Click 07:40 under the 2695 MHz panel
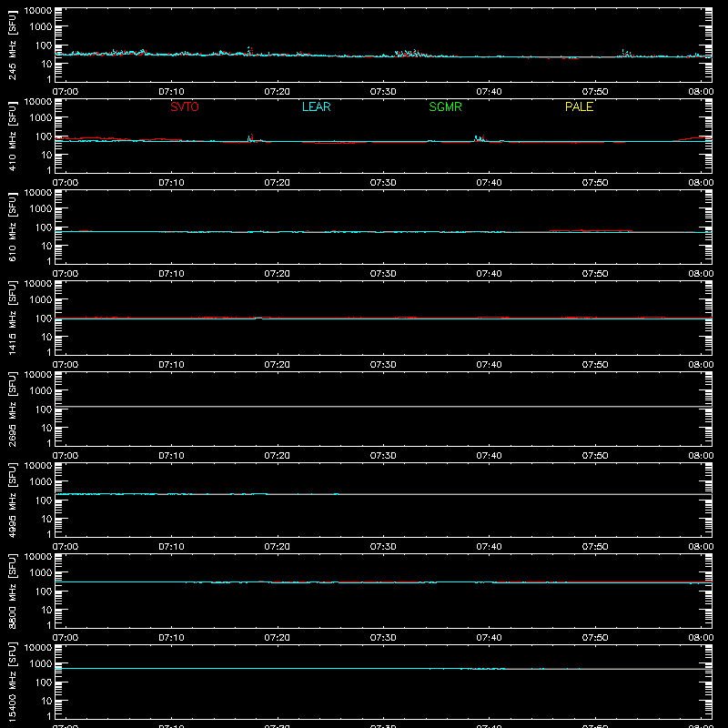Viewport: 728px width, 728px height. (489, 456)
